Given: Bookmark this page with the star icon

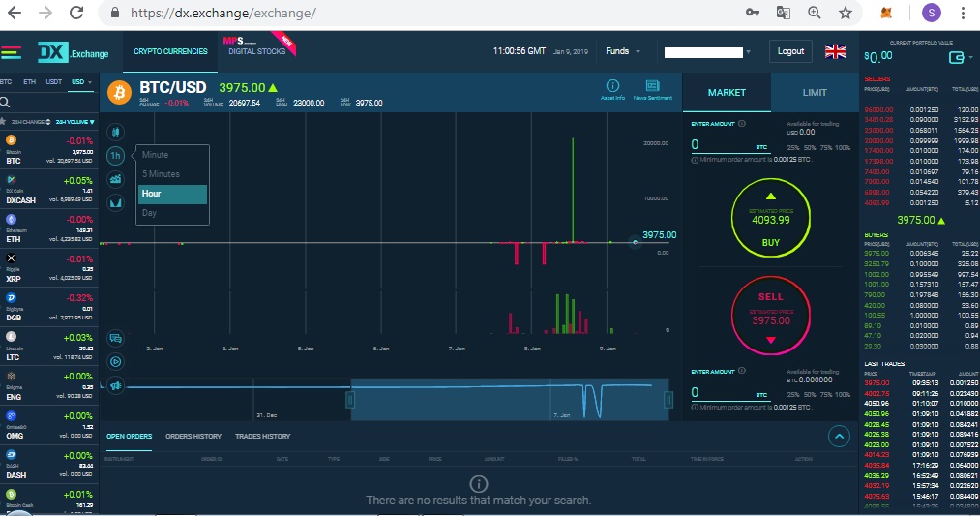Looking at the screenshot, I should tap(845, 13).
